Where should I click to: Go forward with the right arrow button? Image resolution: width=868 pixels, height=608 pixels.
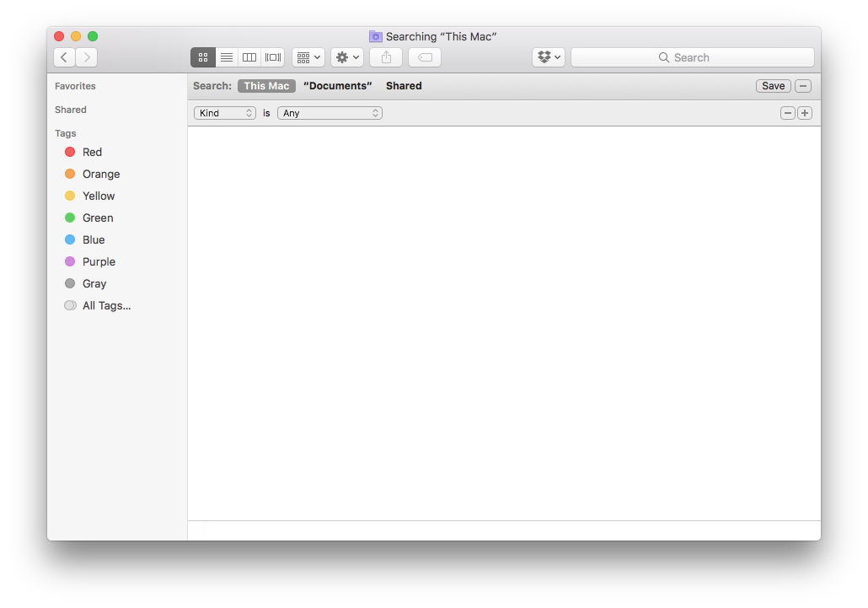click(x=86, y=57)
